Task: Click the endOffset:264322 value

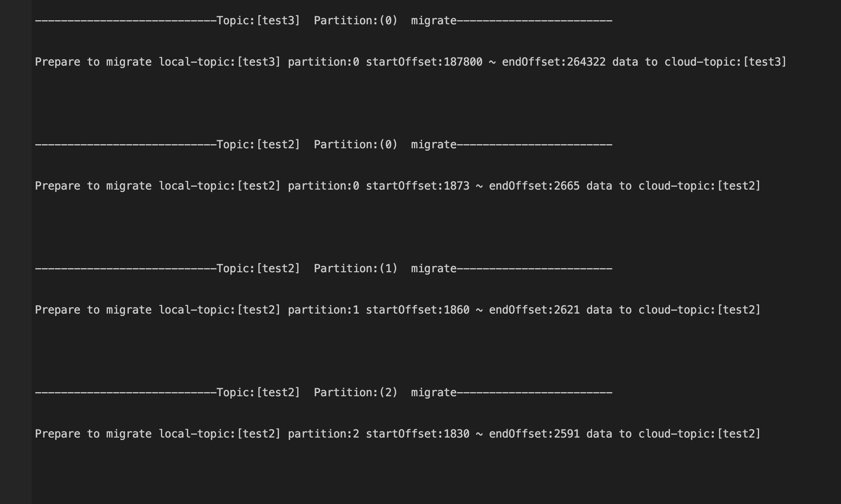Action: [x=554, y=62]
